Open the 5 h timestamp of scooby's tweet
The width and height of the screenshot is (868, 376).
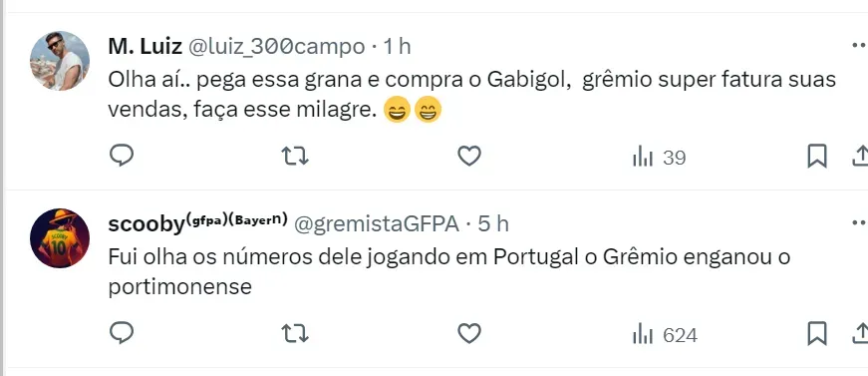click(x=493, y=224)
